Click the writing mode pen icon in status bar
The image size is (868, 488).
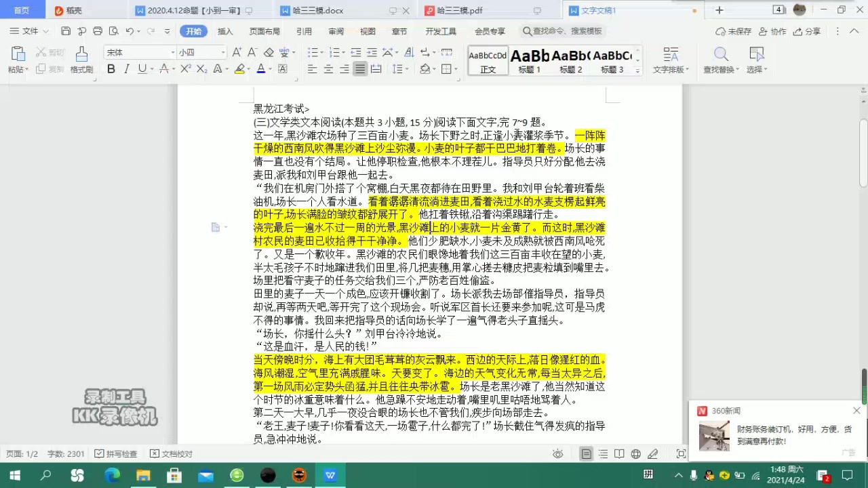tap(652, 454)
